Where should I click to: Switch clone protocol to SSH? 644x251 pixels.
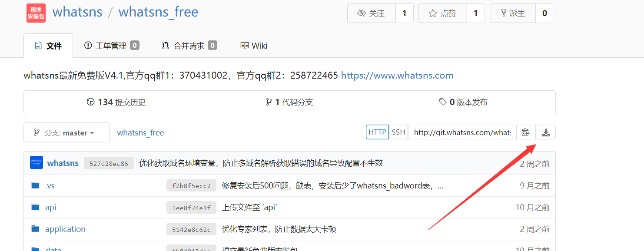click(x=398, y=132)
